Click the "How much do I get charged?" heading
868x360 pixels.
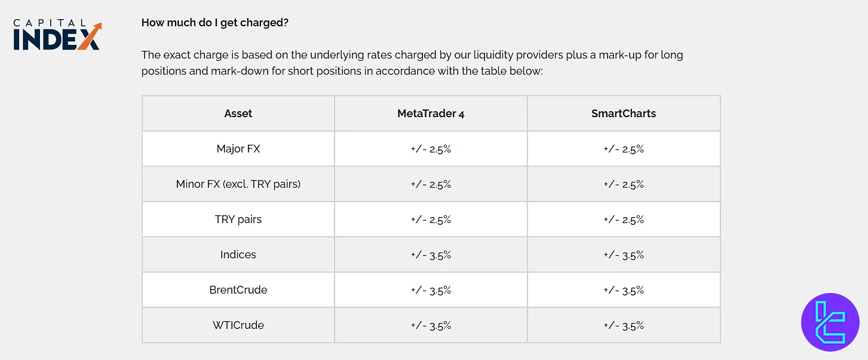click(215, 23)
